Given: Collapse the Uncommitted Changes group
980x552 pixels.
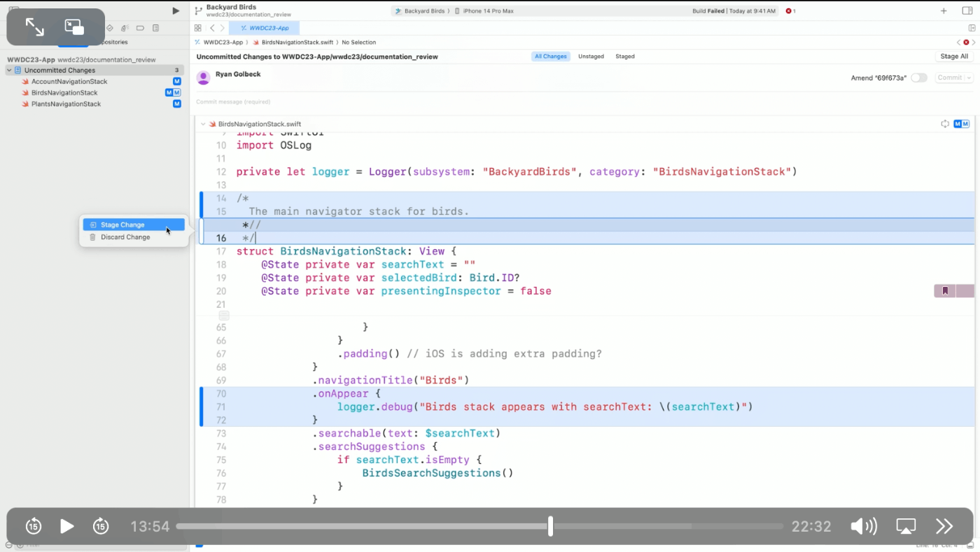Looking at the screenshot, I should pos(10,70).
